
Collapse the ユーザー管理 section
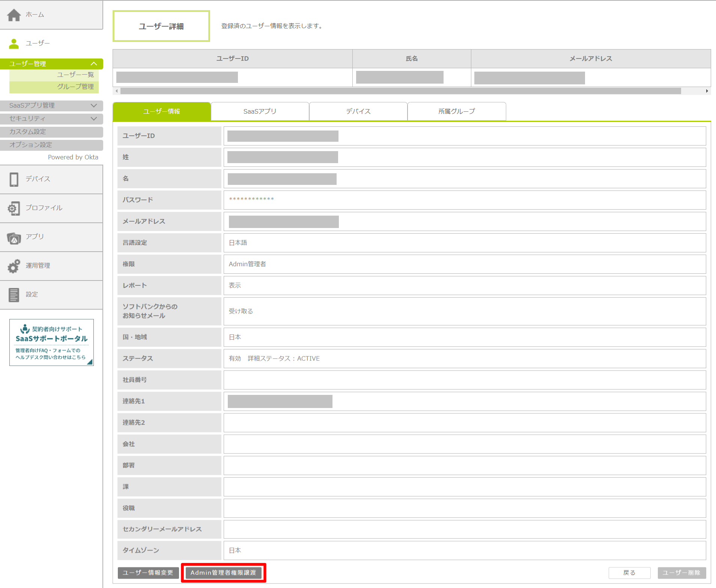[x=93, y=64]
